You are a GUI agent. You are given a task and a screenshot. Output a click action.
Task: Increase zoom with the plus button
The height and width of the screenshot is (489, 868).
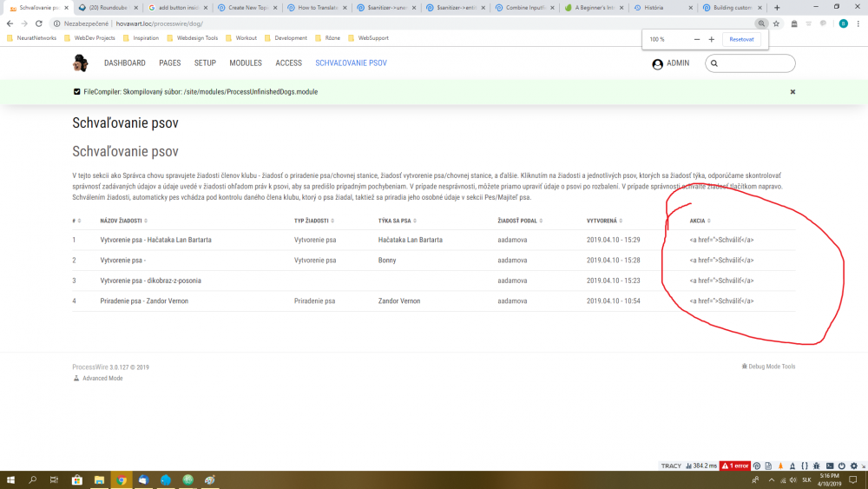712,40
